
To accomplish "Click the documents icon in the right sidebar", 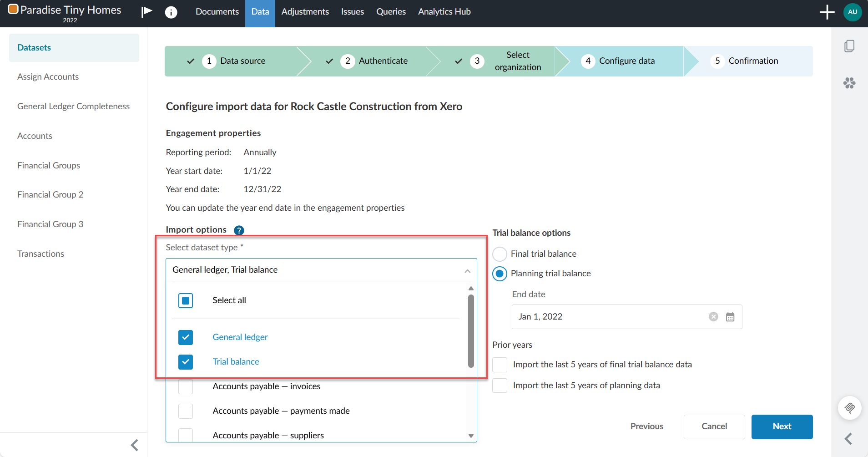I will [x=850, y=46].
